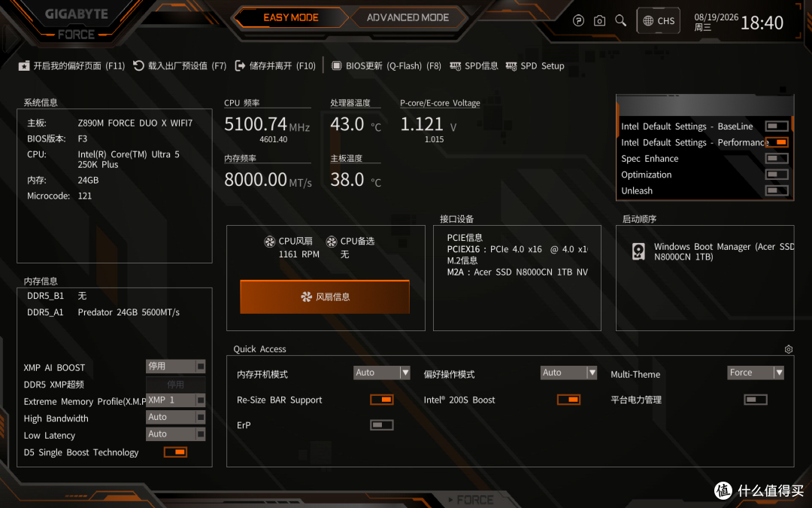
Task: Click the CHS language globe button
Action: coord(658,21)
